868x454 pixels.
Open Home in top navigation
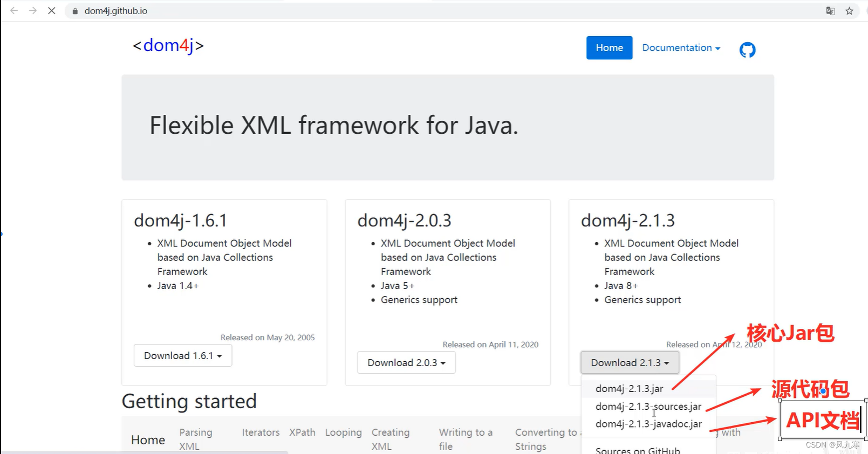(609, 48)
